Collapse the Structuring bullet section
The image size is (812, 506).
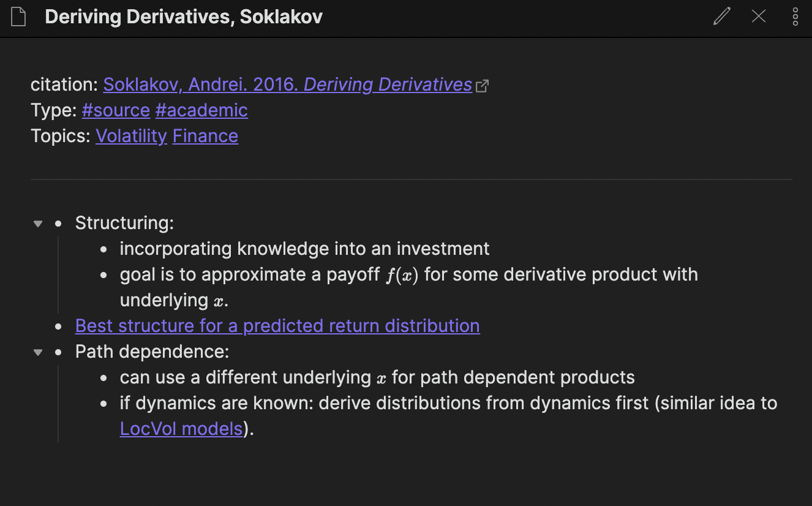click(x=38, y=224)
